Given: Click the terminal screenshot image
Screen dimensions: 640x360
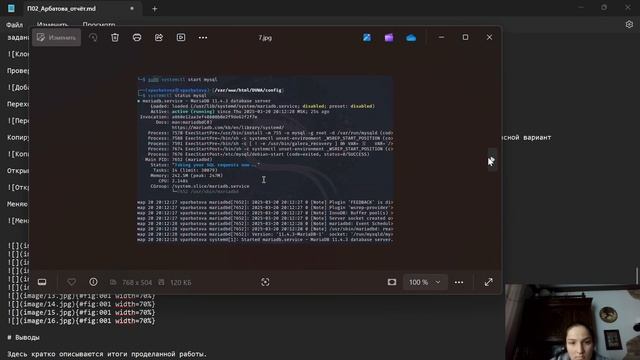Looking at the screenshot, I should [x=265, y=160].
